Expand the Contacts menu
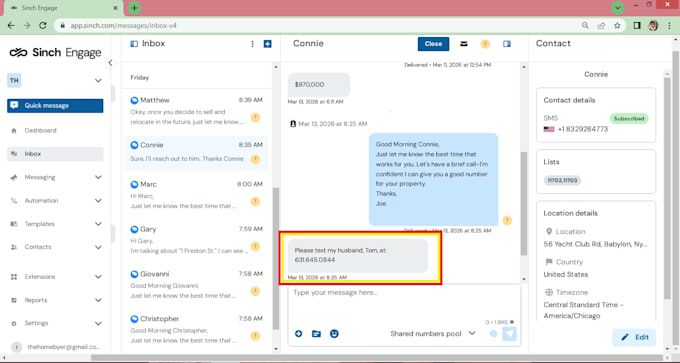Image resolution: width=680 pixels, height=363 pixels. tap(55, 247)
